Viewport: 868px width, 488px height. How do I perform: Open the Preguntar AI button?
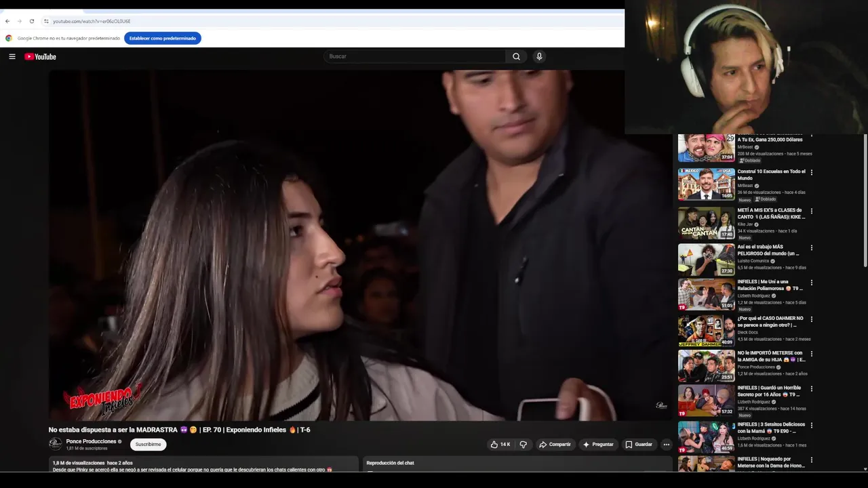597,445
